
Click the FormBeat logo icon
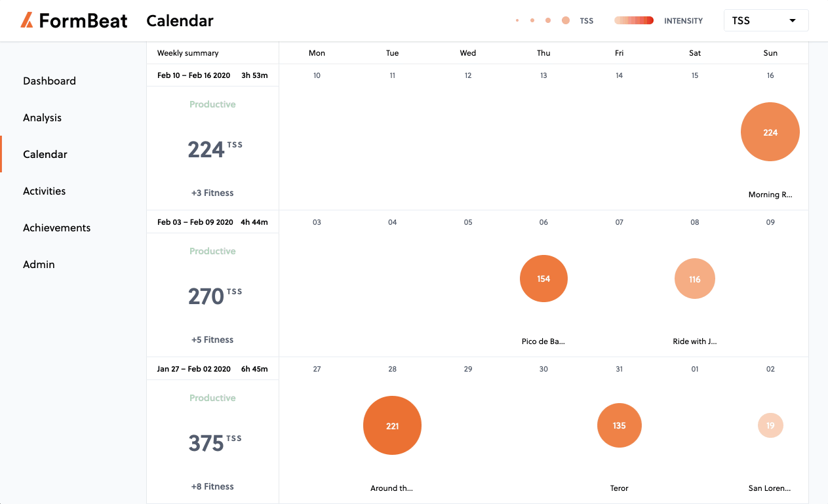click(27, 20)
